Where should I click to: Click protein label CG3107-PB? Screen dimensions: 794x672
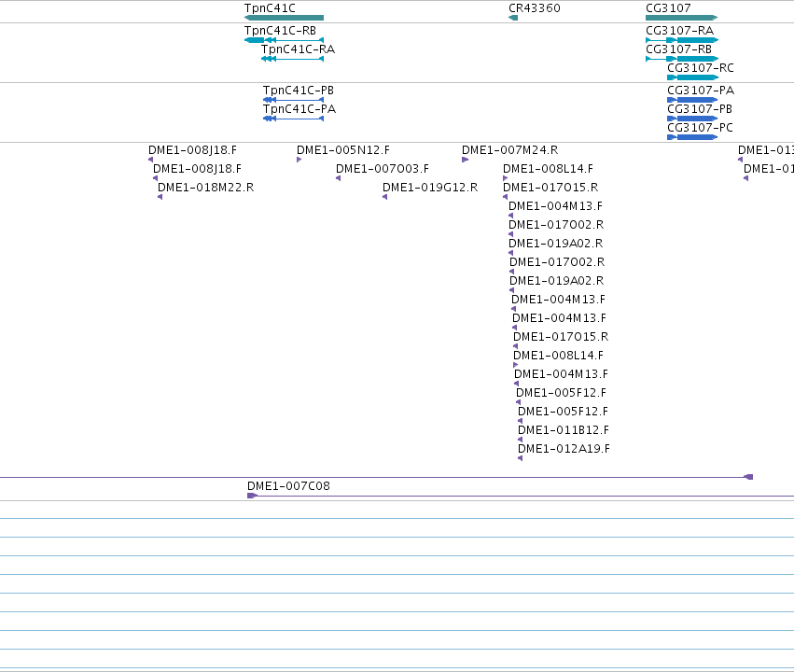700,109
